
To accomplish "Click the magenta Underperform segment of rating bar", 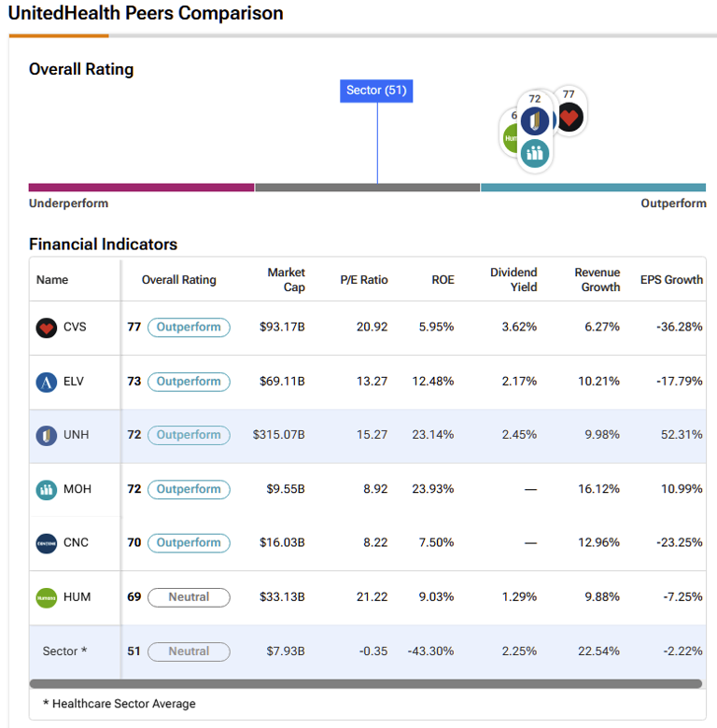I will coord(141,188).
